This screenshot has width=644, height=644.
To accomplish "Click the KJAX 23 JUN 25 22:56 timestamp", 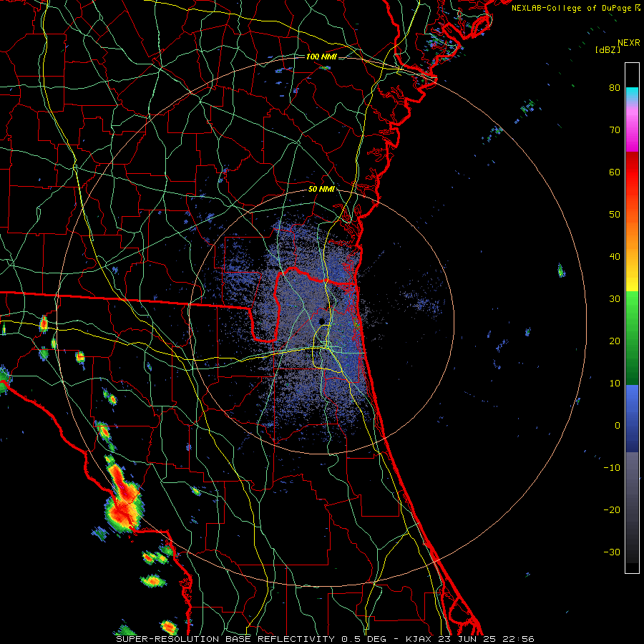I will (x=470, y=639).
